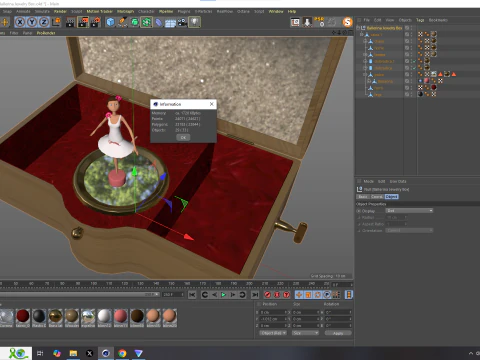Screen dimensions: 480x360
Task: Click the keyframe selection red button
Action: (287, 295)
